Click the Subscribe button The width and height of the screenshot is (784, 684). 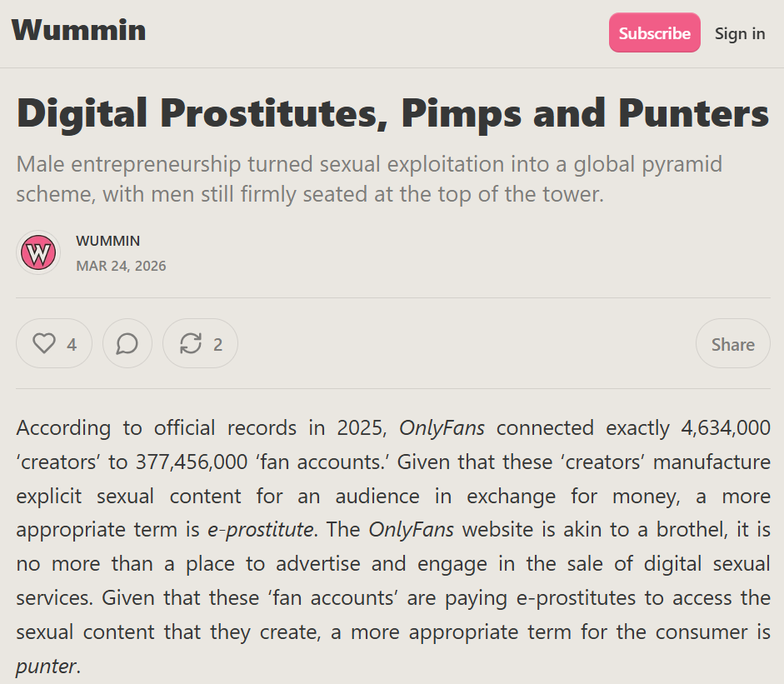(x=654, y=33)
